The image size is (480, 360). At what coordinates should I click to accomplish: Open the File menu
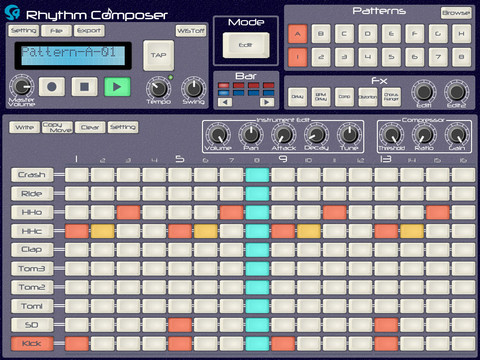pyautogui.click(x=56, y=31)
